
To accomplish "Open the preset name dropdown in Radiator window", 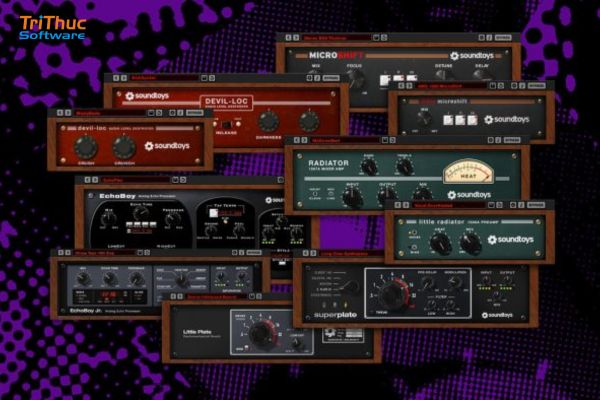I will (345, 140).
